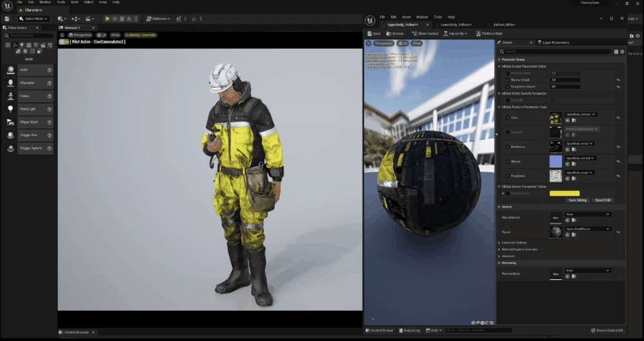Collapse the Global Texture Parameter Value group

tap(500, 107)
